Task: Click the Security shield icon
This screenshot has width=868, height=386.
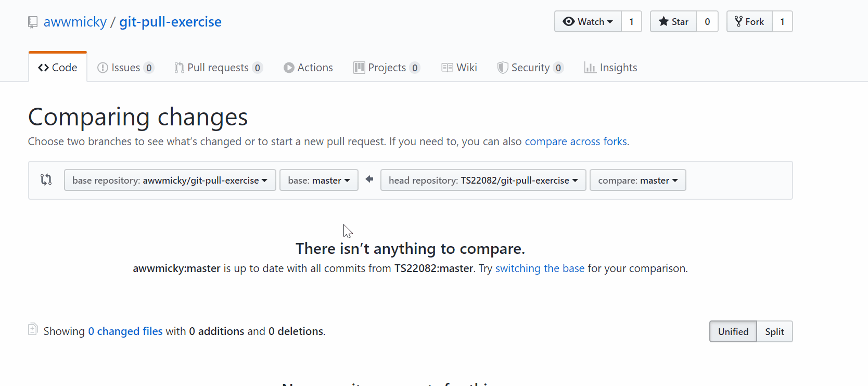Action: click(x=503, y=68)
